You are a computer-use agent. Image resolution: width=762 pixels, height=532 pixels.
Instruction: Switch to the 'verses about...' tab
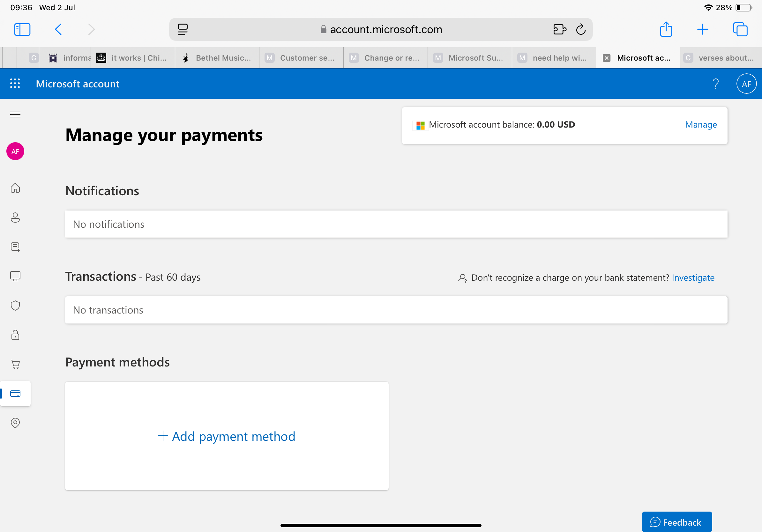point(721,58)
